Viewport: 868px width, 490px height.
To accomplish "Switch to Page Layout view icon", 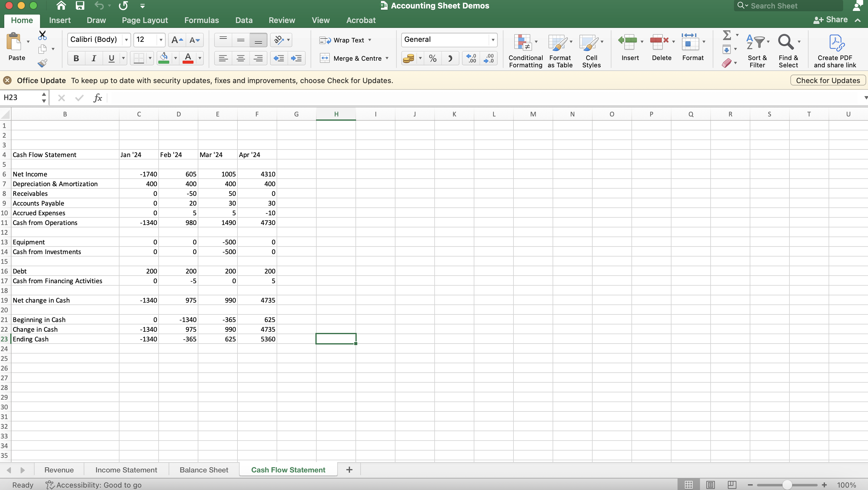I will [x=710, y=485].
